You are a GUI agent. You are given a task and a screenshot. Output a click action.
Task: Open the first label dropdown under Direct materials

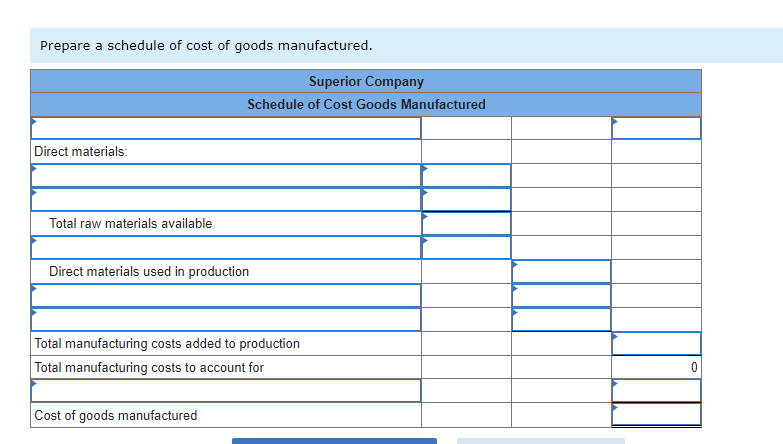[226, 176]
